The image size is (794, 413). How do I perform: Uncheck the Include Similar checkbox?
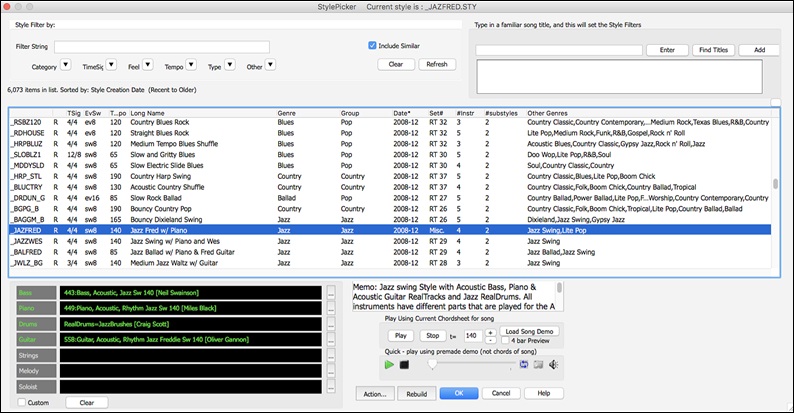(372, 45)
